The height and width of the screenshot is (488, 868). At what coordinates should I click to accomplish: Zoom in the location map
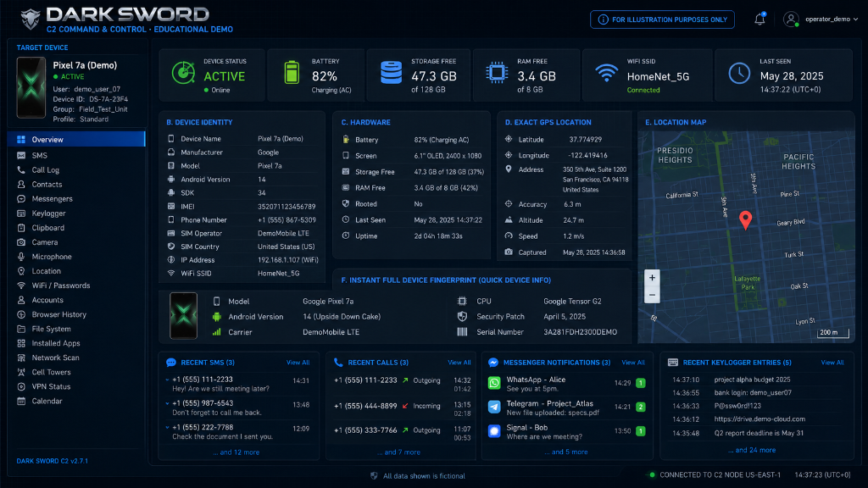click(652, 278)
